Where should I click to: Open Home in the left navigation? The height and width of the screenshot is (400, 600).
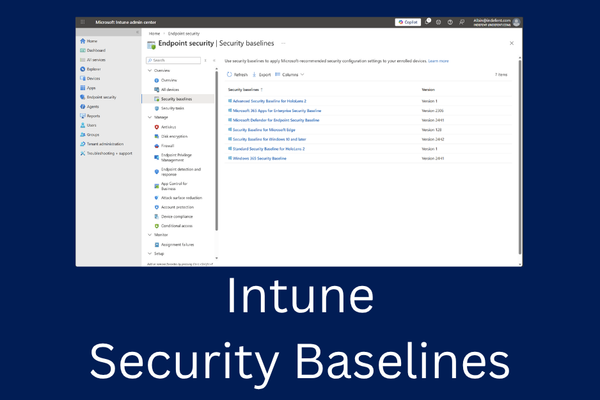[89, 41]
